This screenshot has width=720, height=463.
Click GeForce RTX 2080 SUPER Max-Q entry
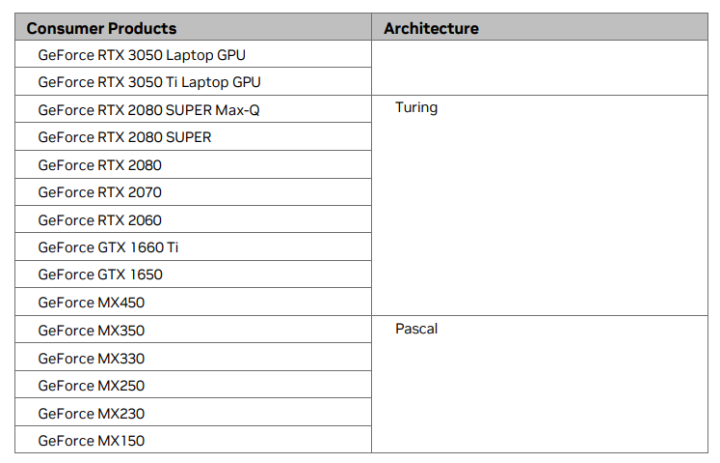coord(149,110)
